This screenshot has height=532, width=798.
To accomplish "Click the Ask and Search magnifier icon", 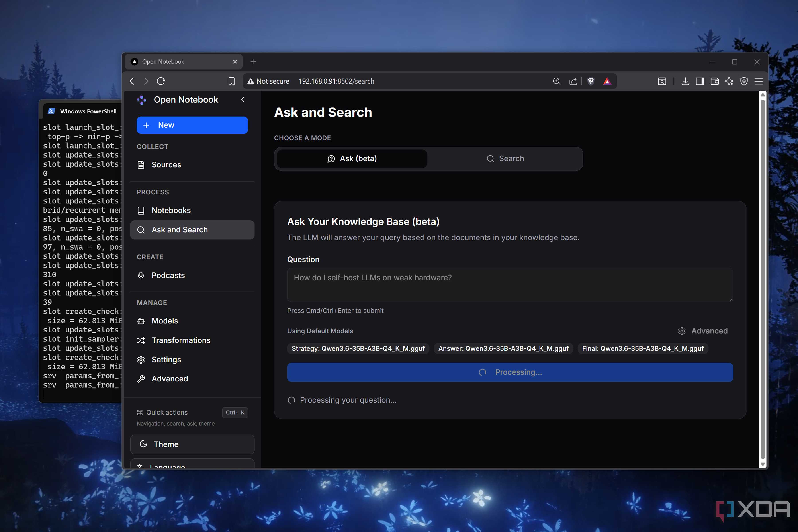I will 141,230.
